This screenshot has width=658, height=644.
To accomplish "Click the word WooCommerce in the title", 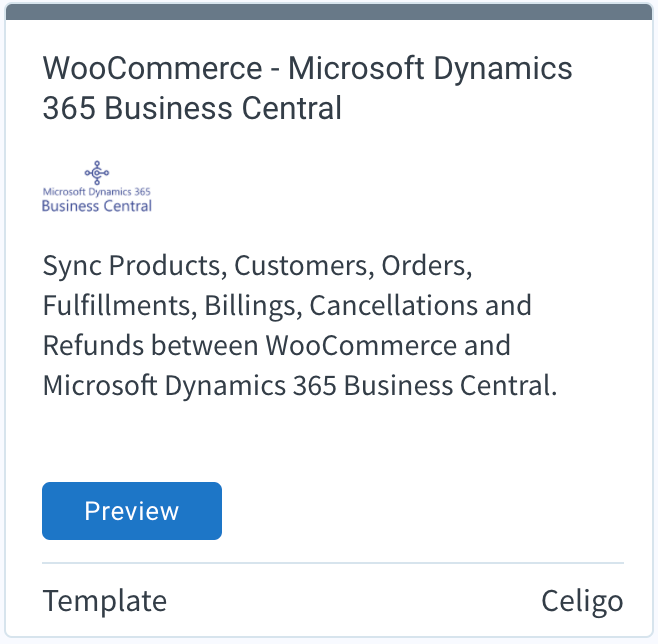I will pos(153,68).
